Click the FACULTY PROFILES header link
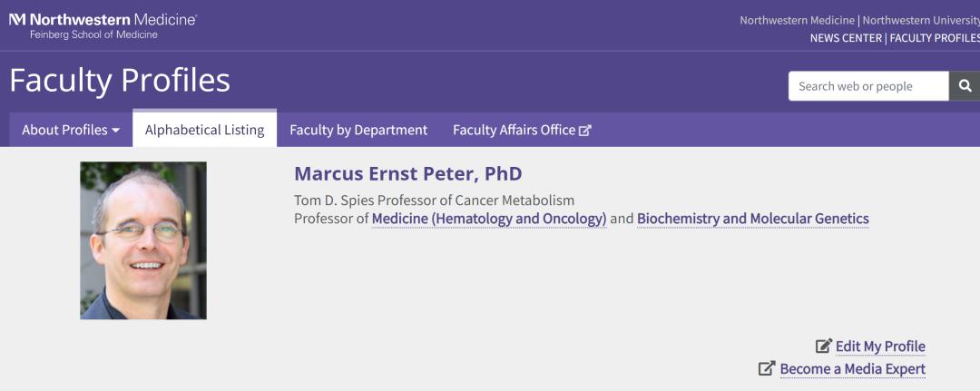 tap(934, 38)
